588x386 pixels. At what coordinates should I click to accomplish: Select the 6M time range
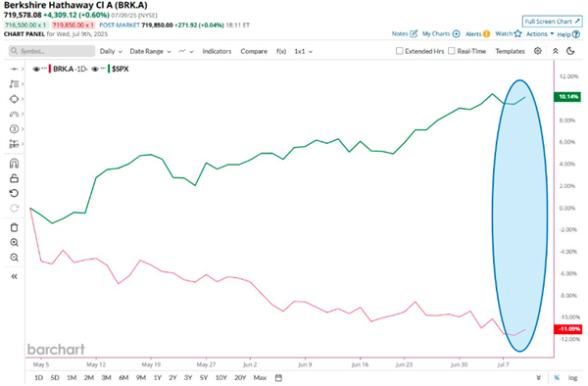(123, 377)
